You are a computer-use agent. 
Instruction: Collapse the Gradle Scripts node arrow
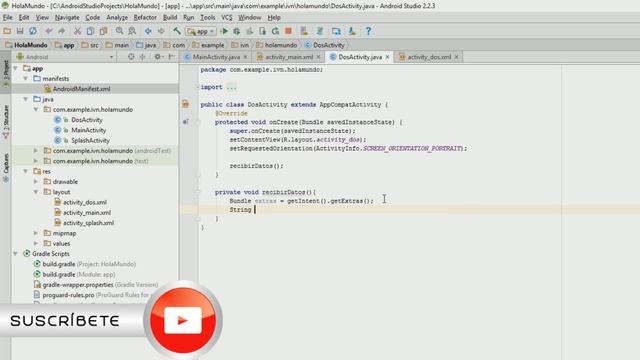pyautogui.click(x=16, y=253)
